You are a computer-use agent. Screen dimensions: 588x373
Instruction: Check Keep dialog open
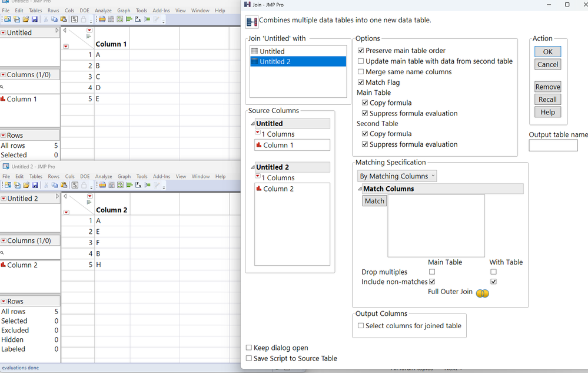[x=248, y=348]
